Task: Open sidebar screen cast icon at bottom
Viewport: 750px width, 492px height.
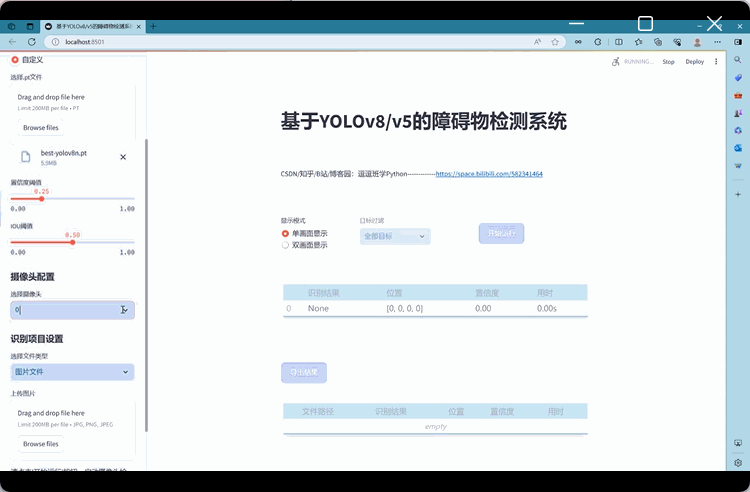Action: tap(738, 443)
